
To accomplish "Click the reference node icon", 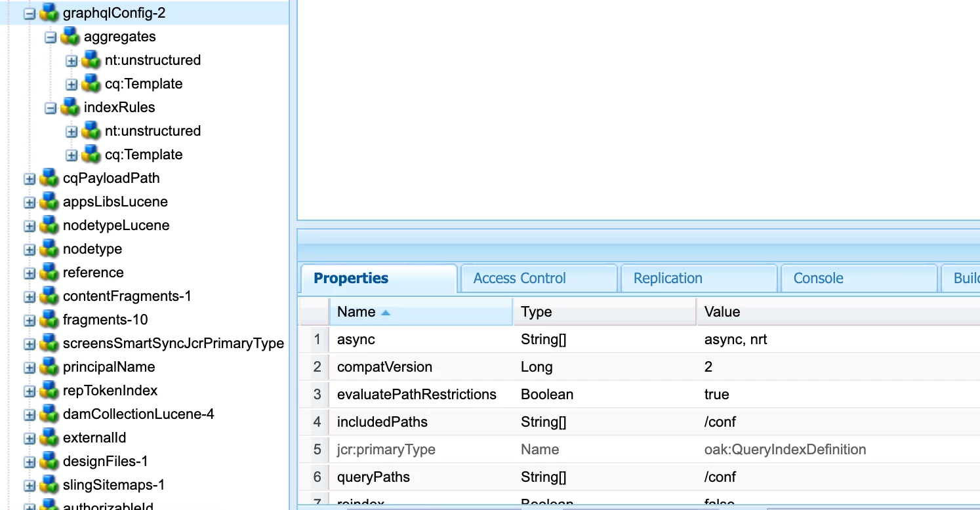I will click(49, 273).
